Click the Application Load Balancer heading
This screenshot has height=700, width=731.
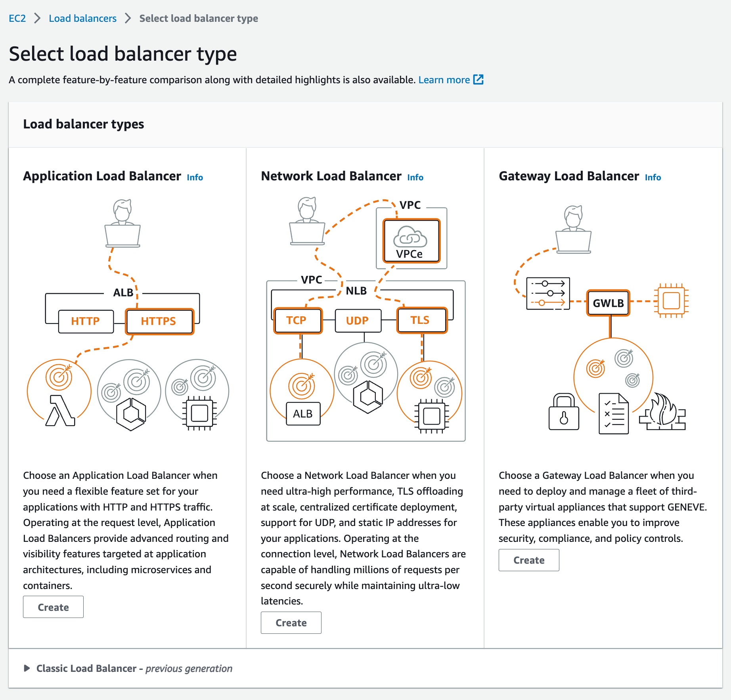click(102, 176)
